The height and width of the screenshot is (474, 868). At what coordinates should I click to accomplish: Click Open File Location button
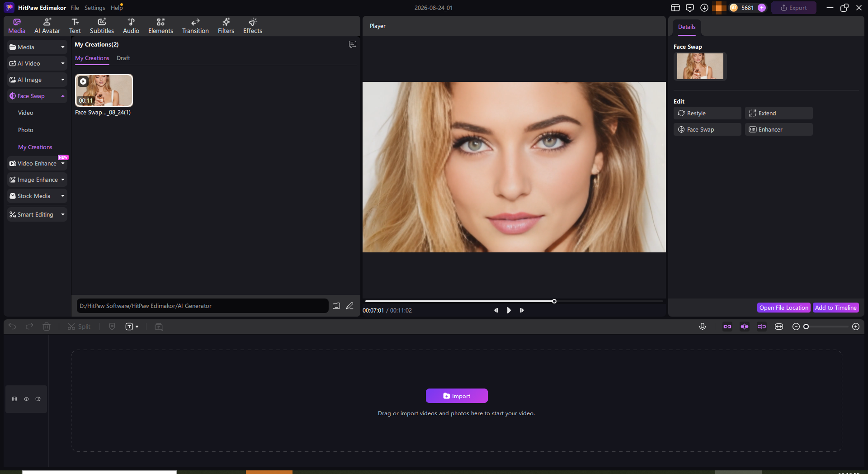pyautogui.click(x=783, y=308)
